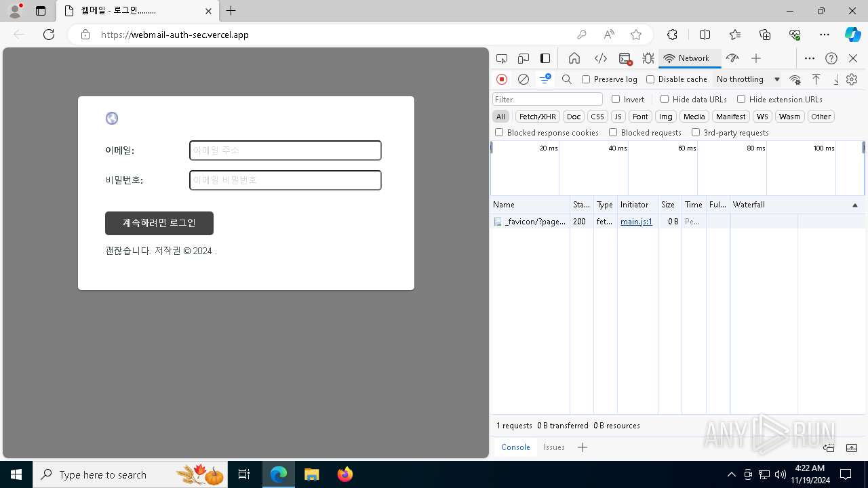Open the Windows Start menu
This screenshot has width=868, height=488.
(16, 474)
